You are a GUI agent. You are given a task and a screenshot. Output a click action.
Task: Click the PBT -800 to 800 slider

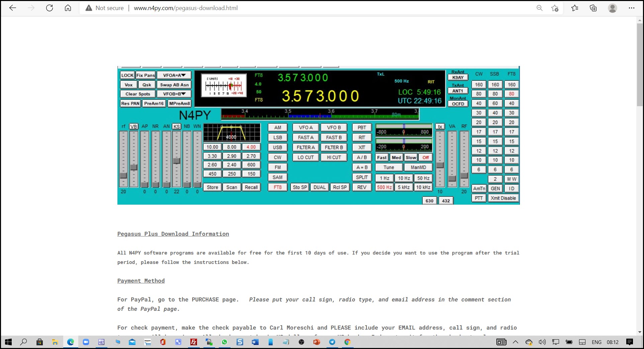pos(404,130)
